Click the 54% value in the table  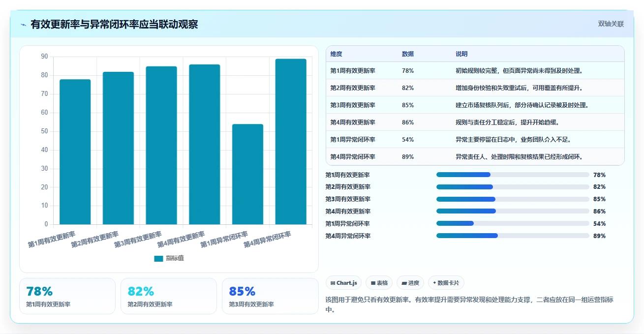click(408, 140)
